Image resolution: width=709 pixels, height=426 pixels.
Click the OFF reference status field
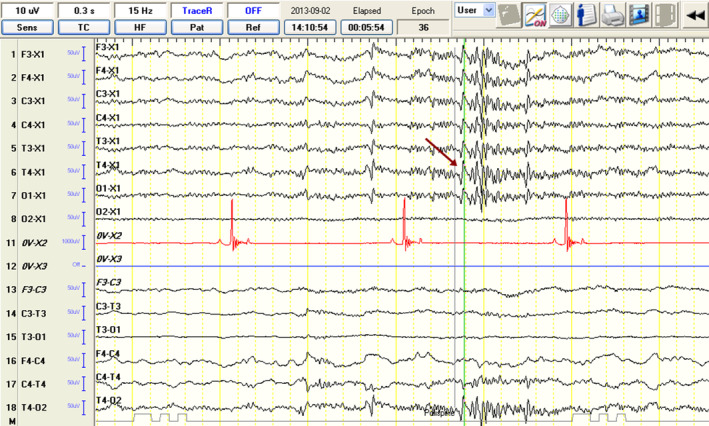click(x=253, y=10)
